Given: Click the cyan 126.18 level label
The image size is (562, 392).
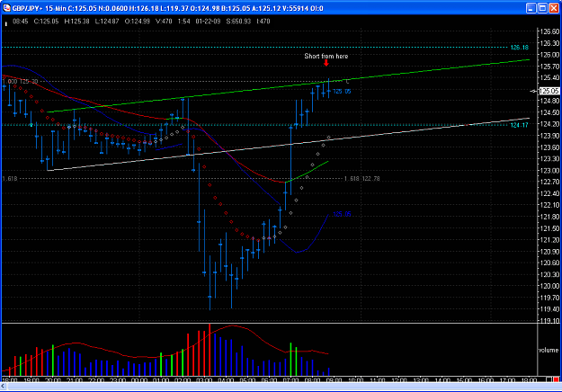Looking at the screenshot, I should pos(519,48).
